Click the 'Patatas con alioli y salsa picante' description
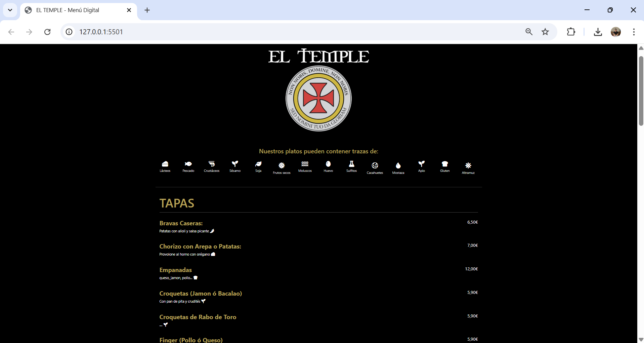Viewport: 644px width, 343px height. click(184, 231)
